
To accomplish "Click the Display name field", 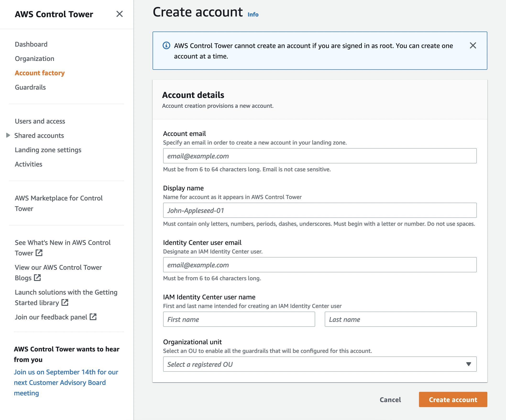I will pos(320,210).
